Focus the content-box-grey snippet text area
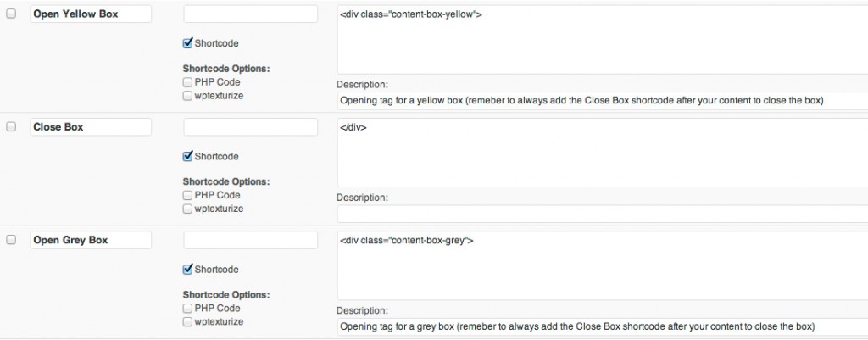 click(603, 265)
